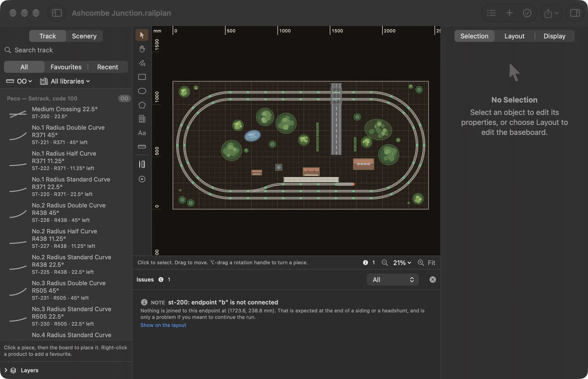
Task: Zoom out with the minus magnifier
Action: click(384, 263)
